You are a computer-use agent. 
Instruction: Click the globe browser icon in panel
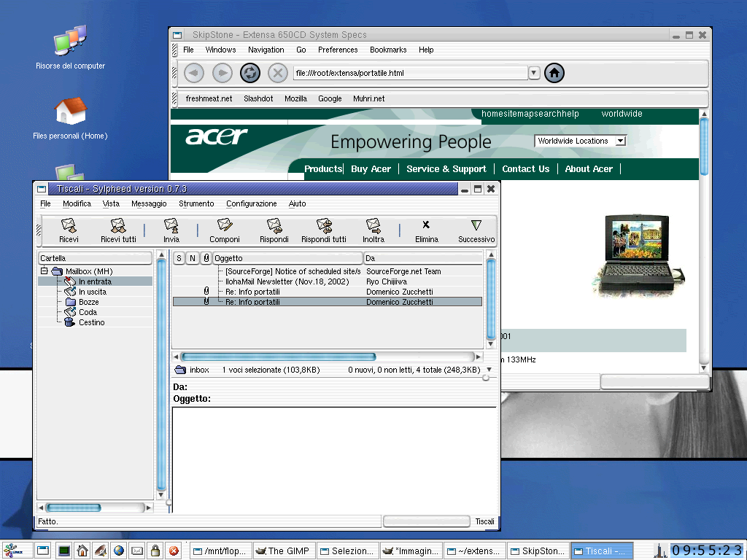click(119, 551)
